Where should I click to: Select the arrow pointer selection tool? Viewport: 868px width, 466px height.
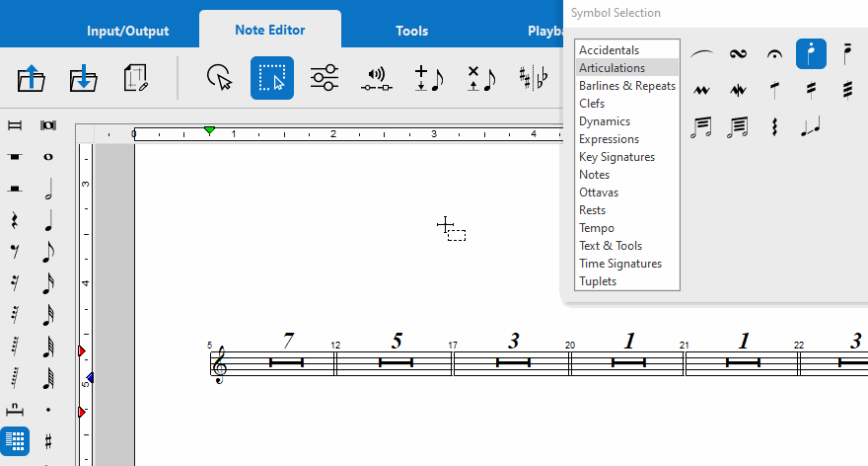tap(219, 79)
